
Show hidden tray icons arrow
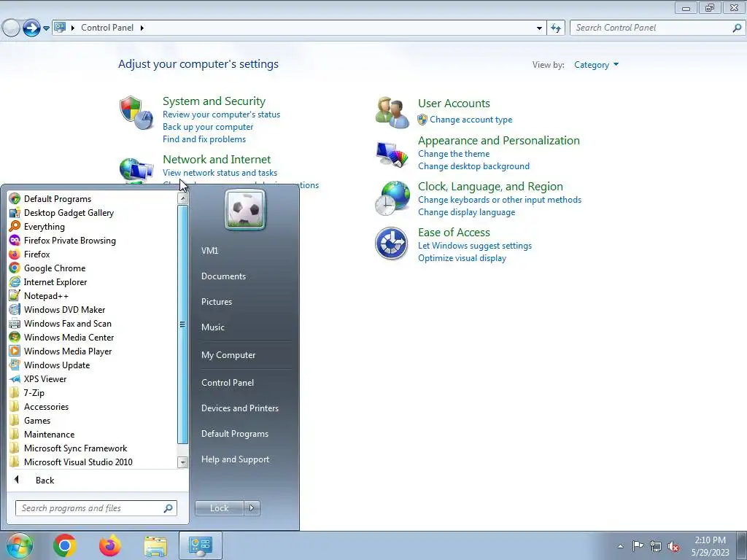tap(620, 546)
